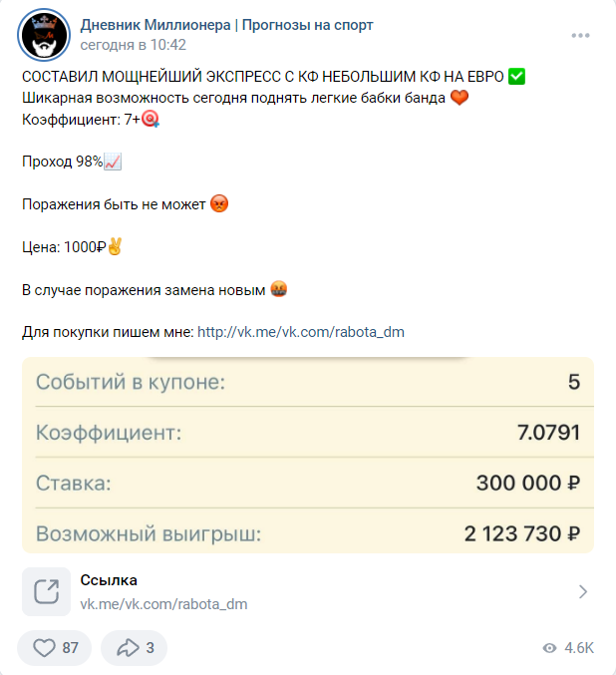Click the eye views counter icon

[549, 648]
